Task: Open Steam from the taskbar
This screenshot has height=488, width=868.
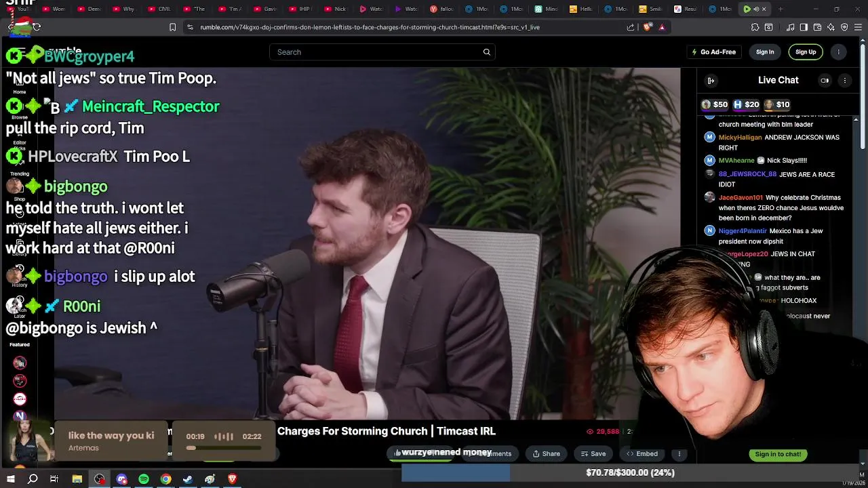Action: point(188,479)
